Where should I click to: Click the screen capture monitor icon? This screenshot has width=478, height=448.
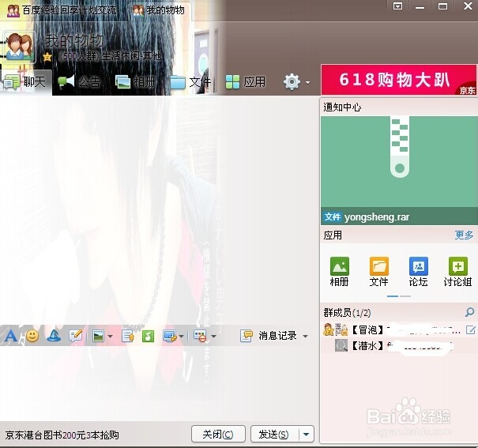pyautogui.click(x=170, y=336)
